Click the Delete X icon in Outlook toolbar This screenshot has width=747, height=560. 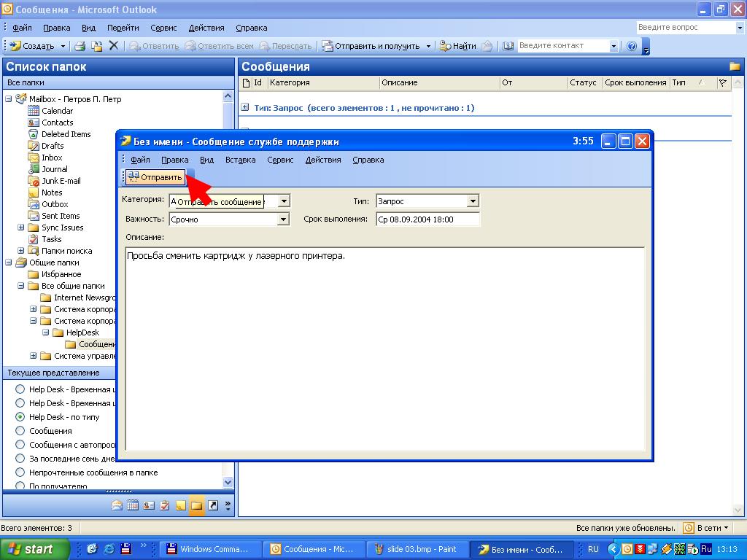point(113,46)
